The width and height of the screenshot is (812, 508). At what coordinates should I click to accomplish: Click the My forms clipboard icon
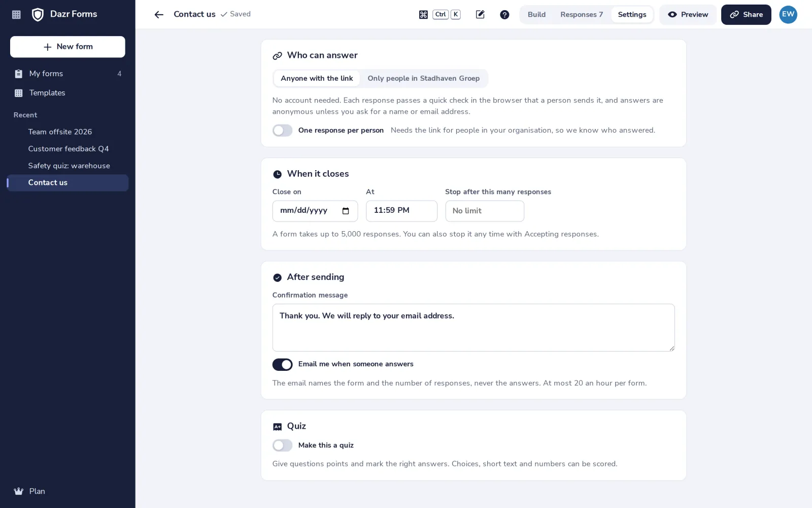(x=19, y=74)
